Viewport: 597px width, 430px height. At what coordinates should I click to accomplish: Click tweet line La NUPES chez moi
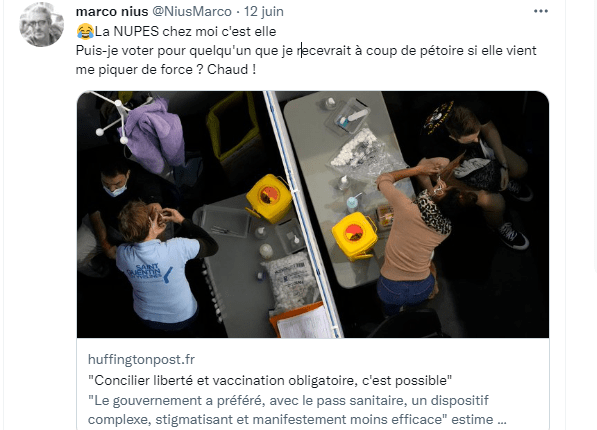176,31
